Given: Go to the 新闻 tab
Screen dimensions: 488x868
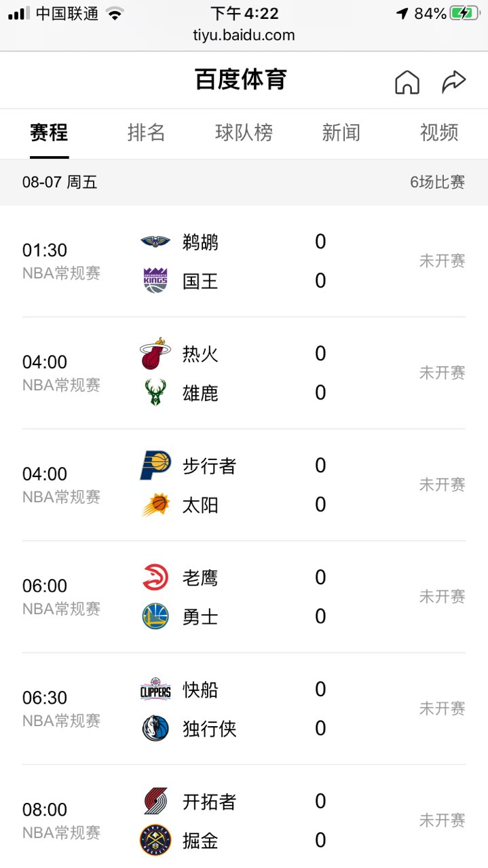Looking at the screenshot, I should point(341,132).
